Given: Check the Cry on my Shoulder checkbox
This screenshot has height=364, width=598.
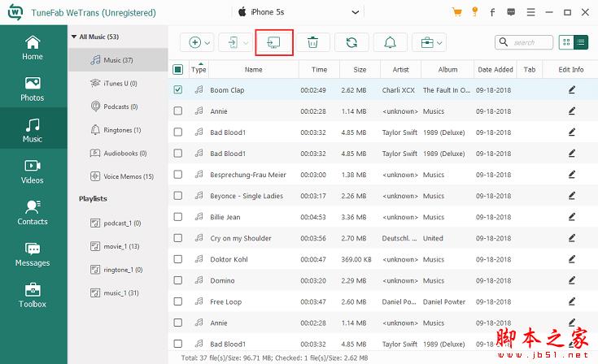Looking at the screenshot, I should (x=177, y=238).
